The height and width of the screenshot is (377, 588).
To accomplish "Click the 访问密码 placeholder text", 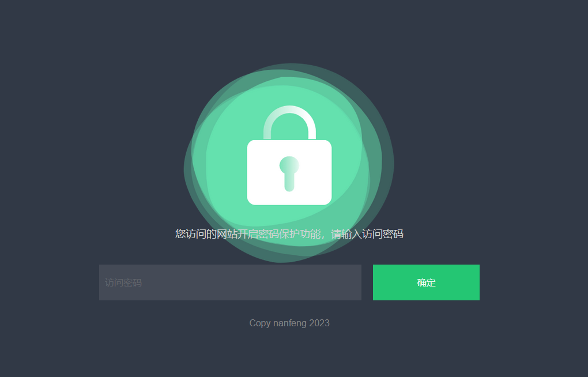I will pos(123,282).
